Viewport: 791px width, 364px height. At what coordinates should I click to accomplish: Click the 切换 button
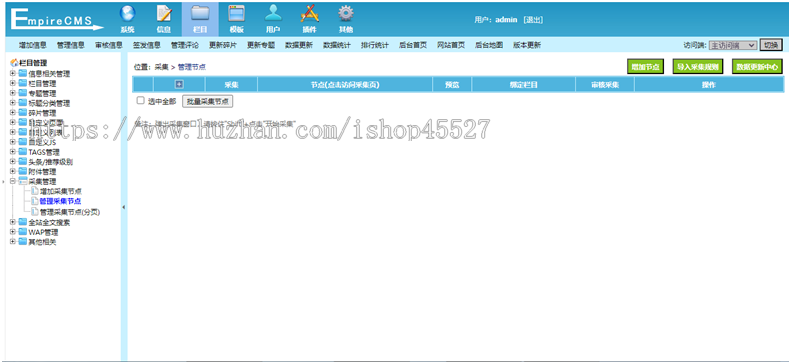[x=771, y=45]
